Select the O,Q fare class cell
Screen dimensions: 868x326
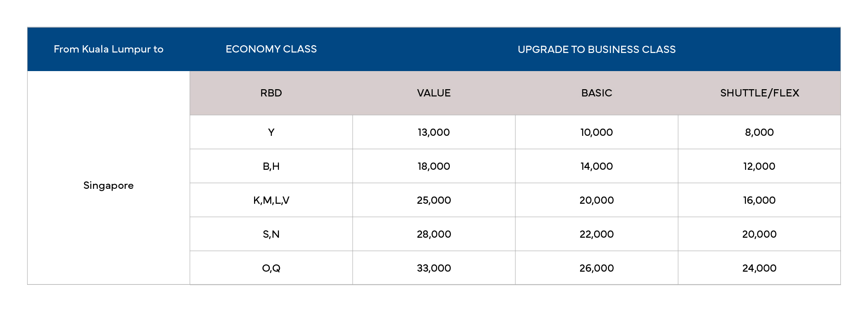[x=271, y=268]
